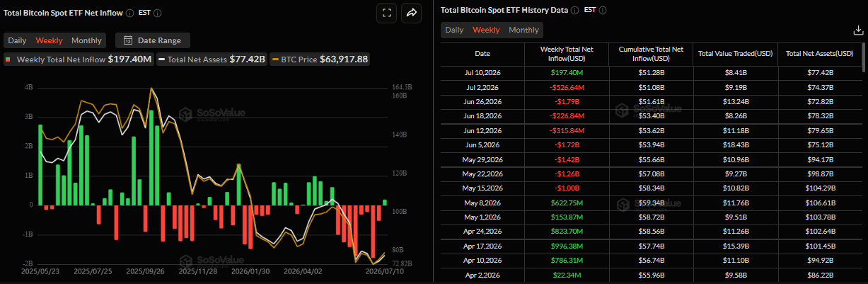This screenshot has width=868, height=284.
Task: Click the latest green bar at 2026/07/10
Action: click(x=386, y=202)
